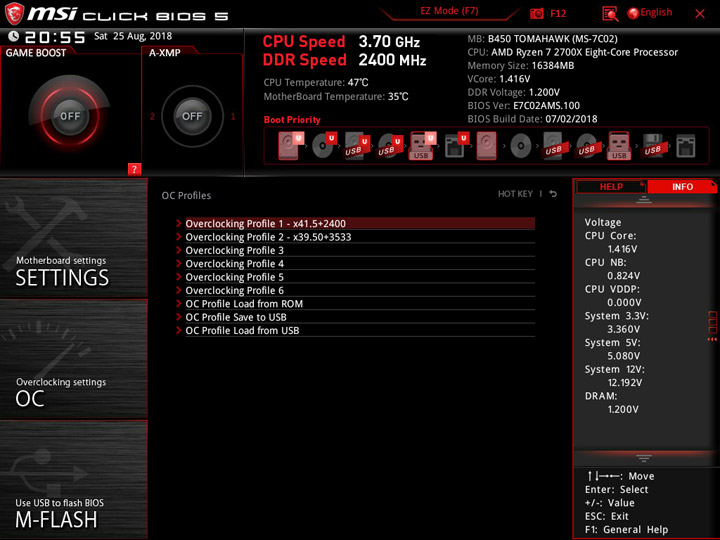Click the CPU NB 0.824V value

tap(623, 276)
